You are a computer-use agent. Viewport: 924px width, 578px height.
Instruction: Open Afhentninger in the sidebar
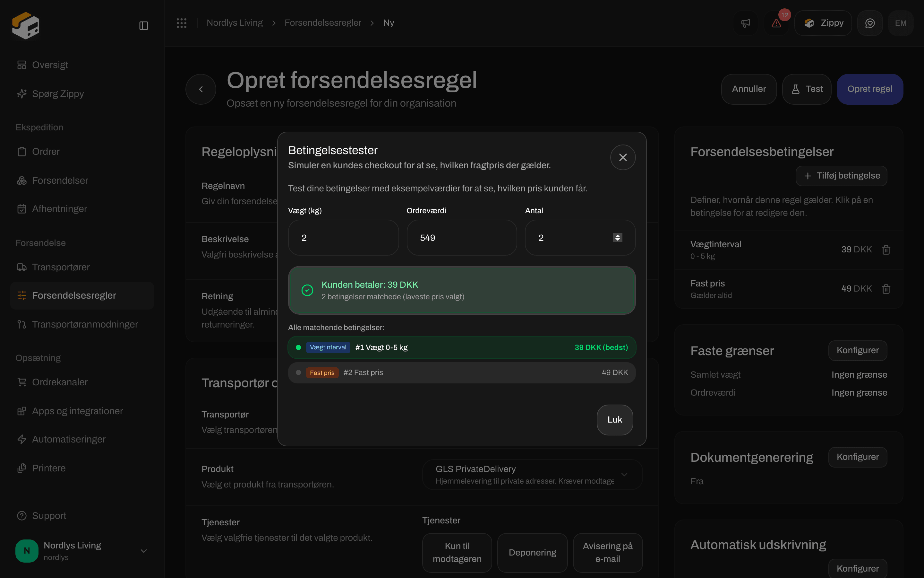82,209
